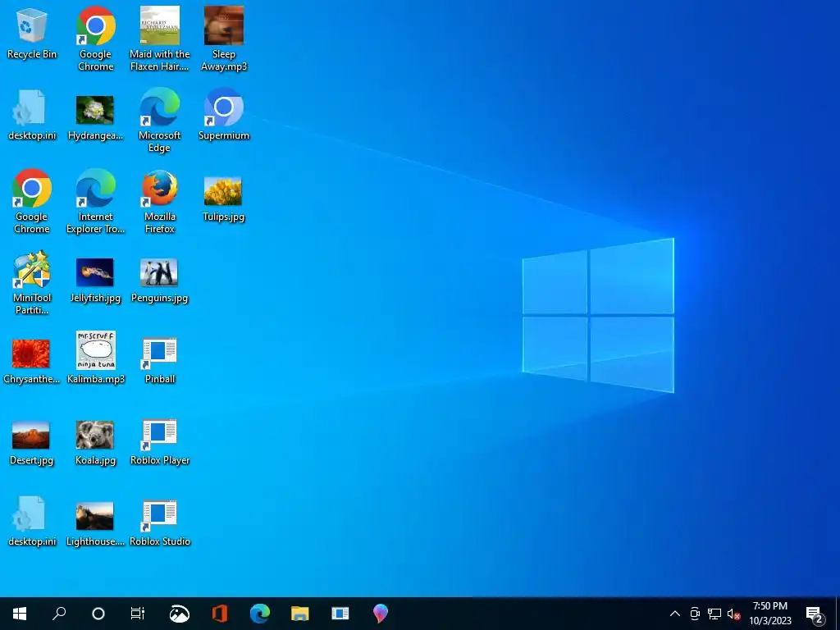Show hidden system tray icons
Viewport: 840px width, 630px height.
click(675, 614)
